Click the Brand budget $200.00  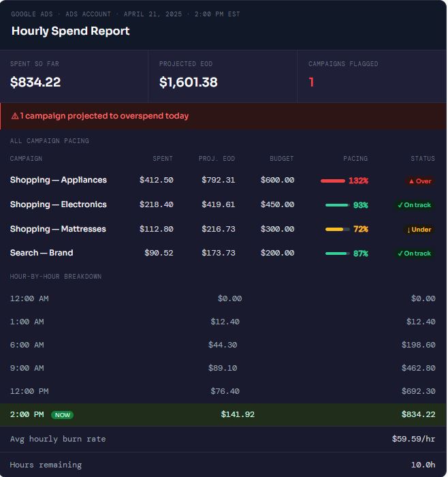coord(277,253)
